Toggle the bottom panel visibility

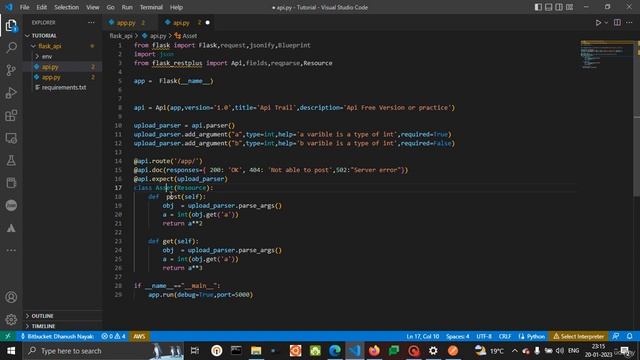tap(549, 7)
